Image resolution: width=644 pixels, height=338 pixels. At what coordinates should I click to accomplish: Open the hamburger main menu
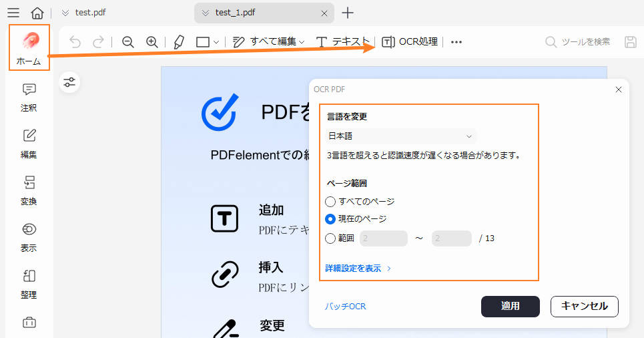[13, 13]
